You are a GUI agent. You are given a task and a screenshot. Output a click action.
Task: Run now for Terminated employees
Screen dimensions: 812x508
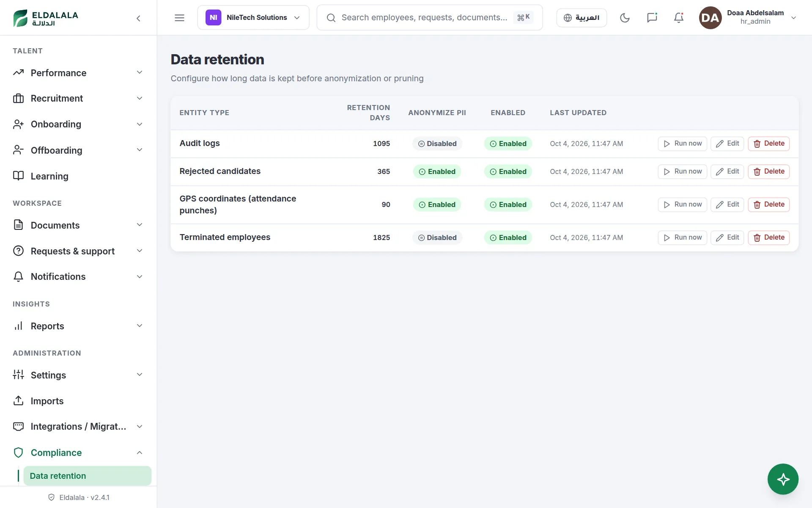click(682, 237)
